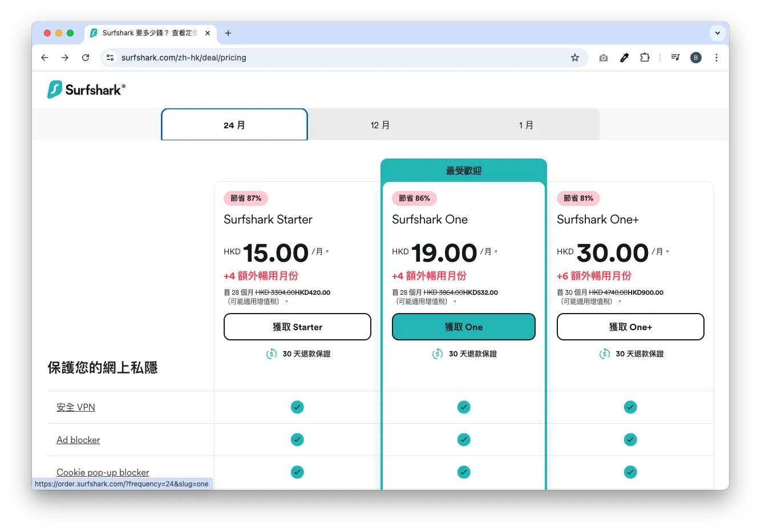The width and height of the screenshot is (761, 532).
Task: Switch to the 12 月 billing tab
Action: (380, 124)
